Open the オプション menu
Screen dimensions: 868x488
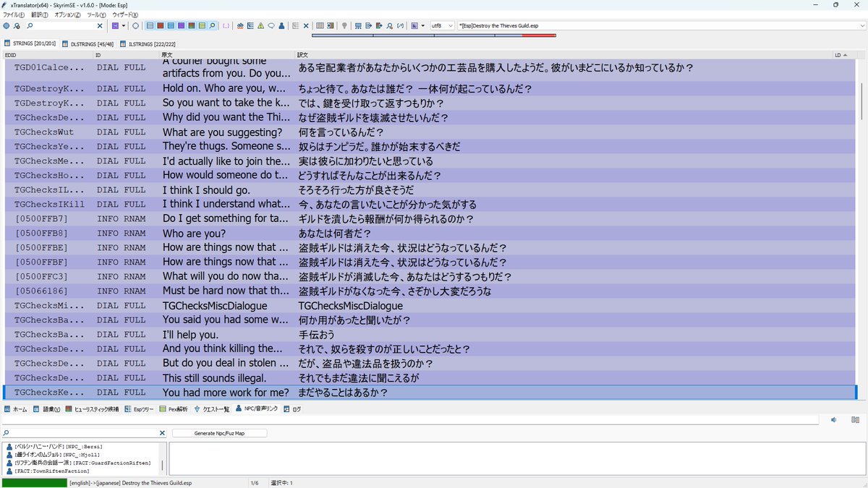(68, 14)
